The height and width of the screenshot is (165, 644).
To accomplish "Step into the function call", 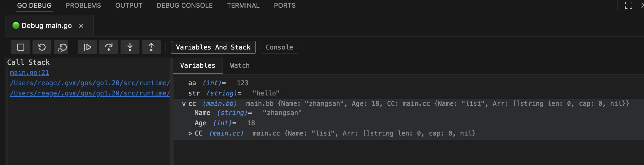I will [x=130, y=47].
